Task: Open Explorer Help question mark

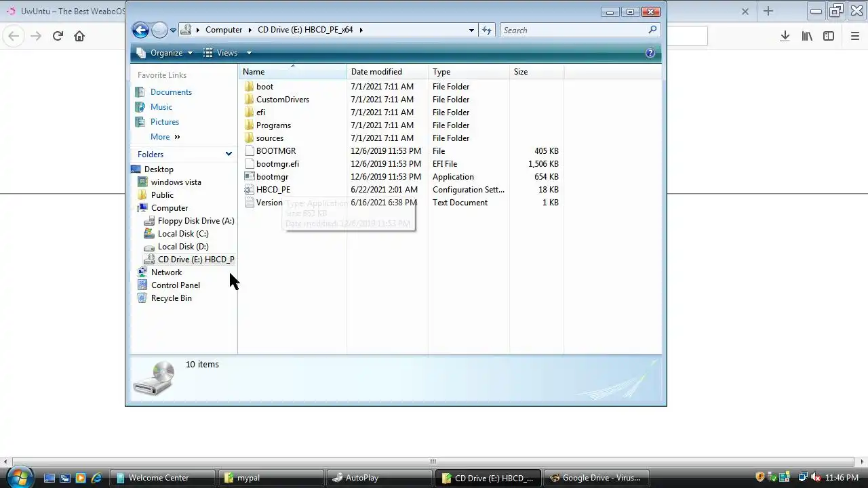Action: (650, 53)
